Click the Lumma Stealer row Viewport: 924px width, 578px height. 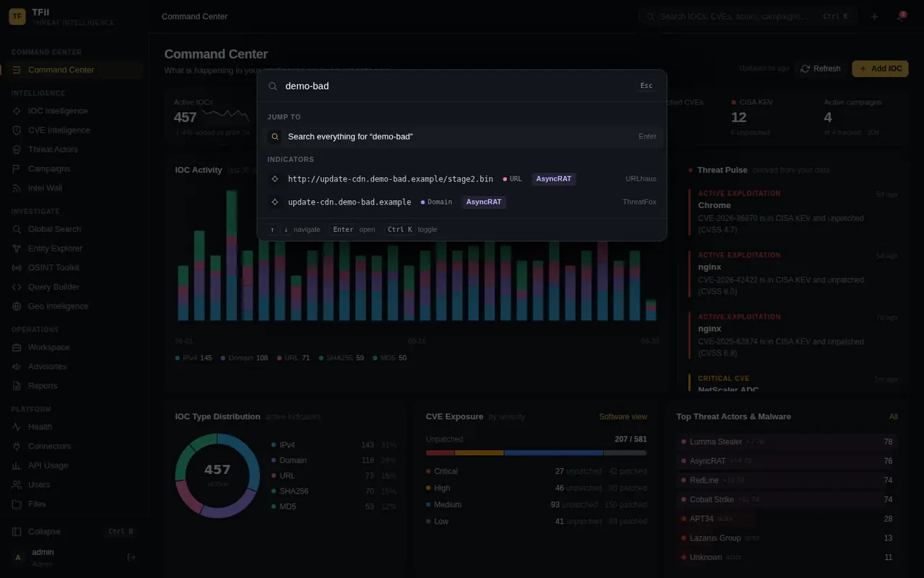click(x=787, y=441)
